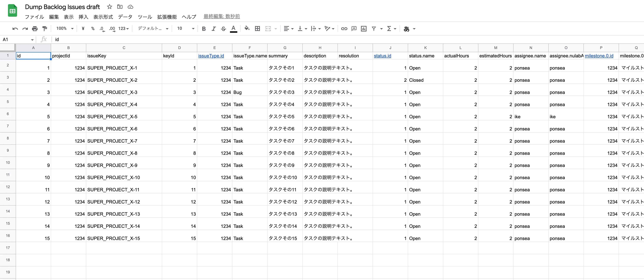Open the ファイル menu

[34, 17]
